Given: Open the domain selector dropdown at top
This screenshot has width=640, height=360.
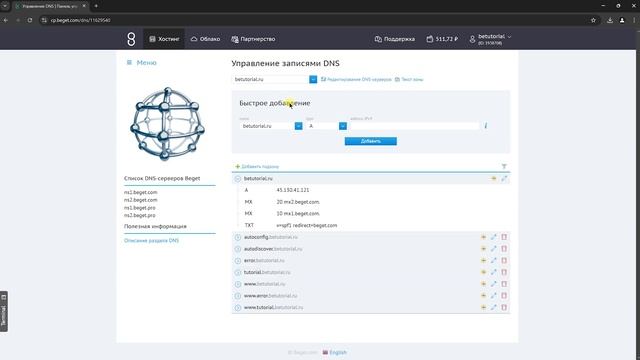Looking at the screenshot, I should click(313, 79).
